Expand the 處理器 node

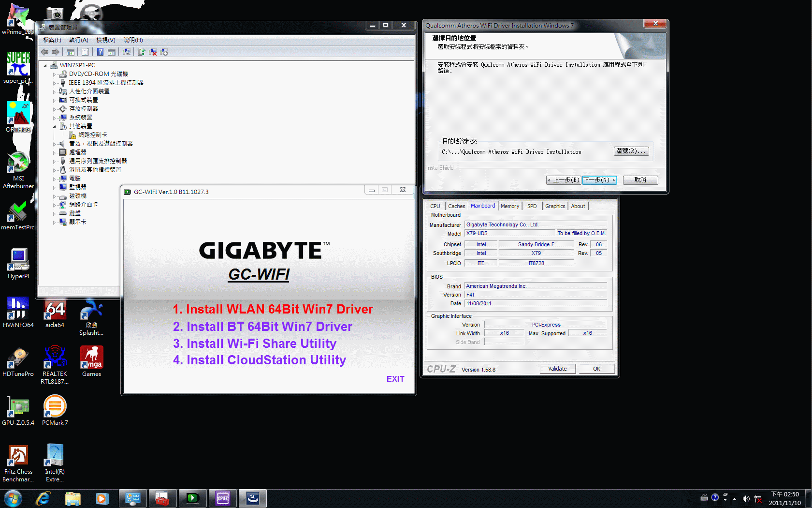pos(54,153)
